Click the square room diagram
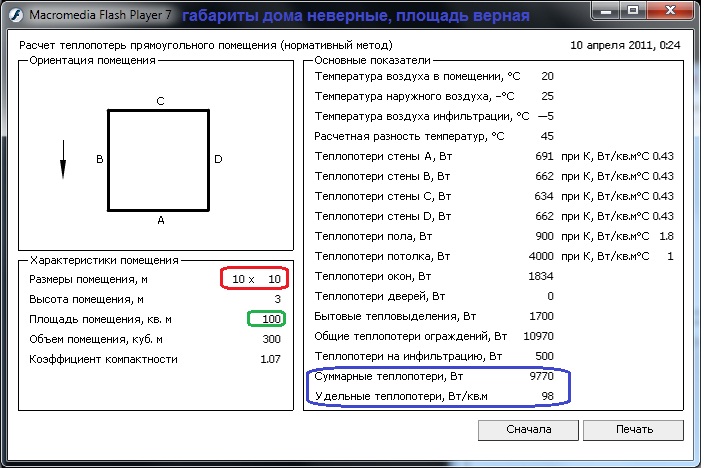 tap(158, 160)
